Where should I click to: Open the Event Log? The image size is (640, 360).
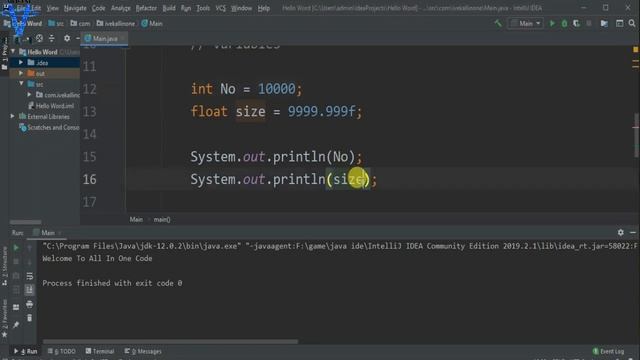pos(609,351)
